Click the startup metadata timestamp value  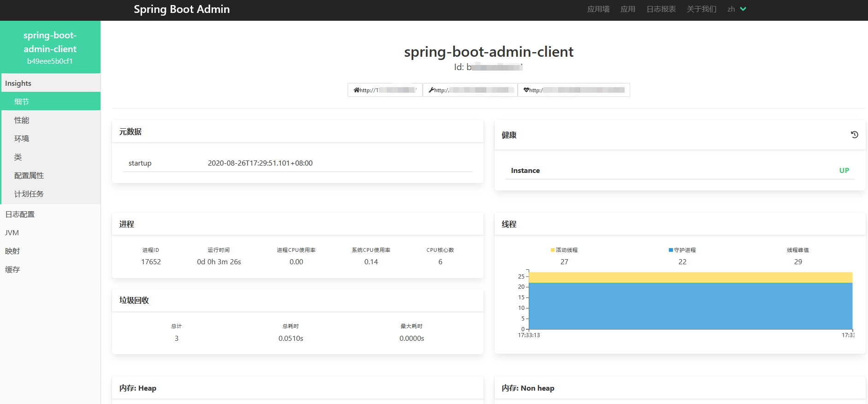click(x=260, y=163)
